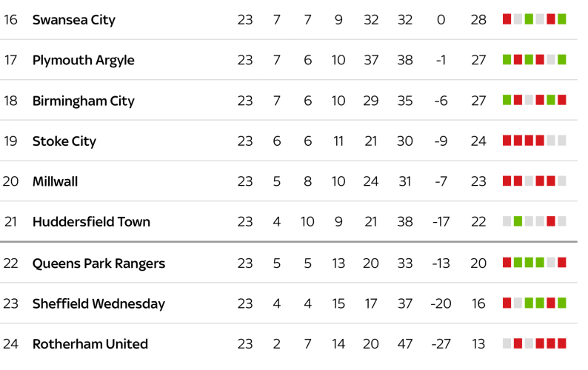The image size is (588, 370).
Task: Click leftmost form square for Birmingham City
Action: click(507, 100)
